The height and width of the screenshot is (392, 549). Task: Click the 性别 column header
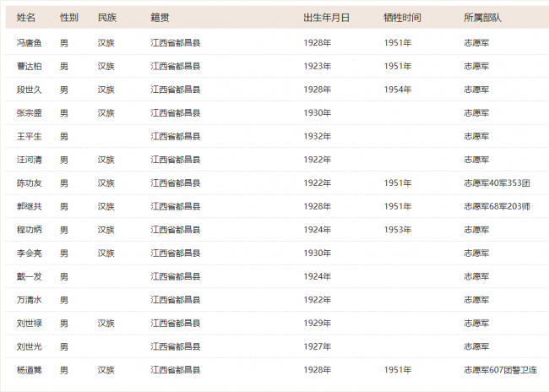point(69,17)
